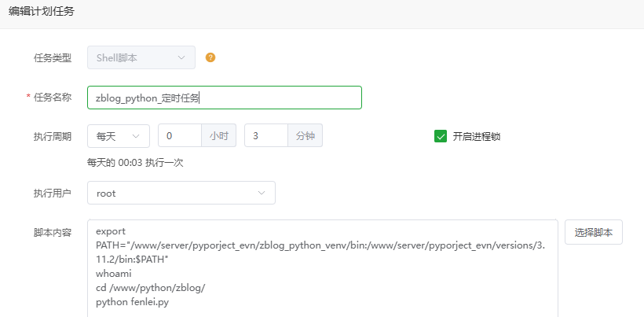Click the python fenlei.py line in script
Image resolution: width=644 pixels, height=317 pixels.
[133, 301]
